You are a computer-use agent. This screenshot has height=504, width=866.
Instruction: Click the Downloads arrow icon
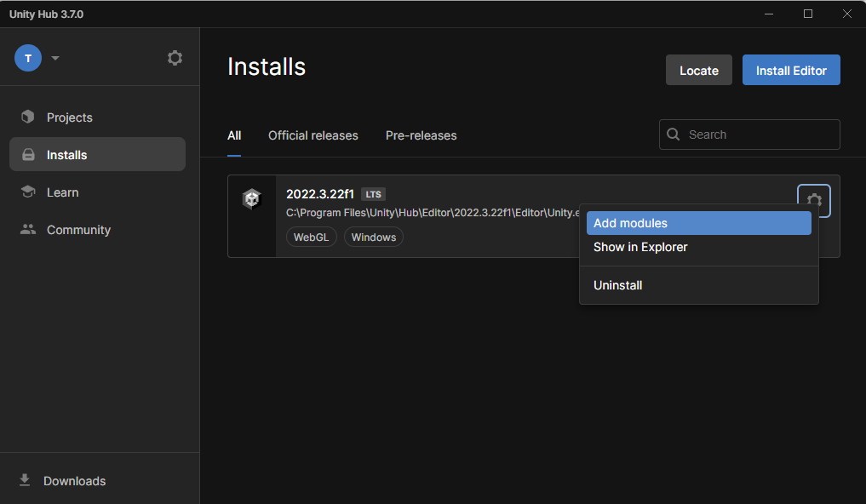25,481
